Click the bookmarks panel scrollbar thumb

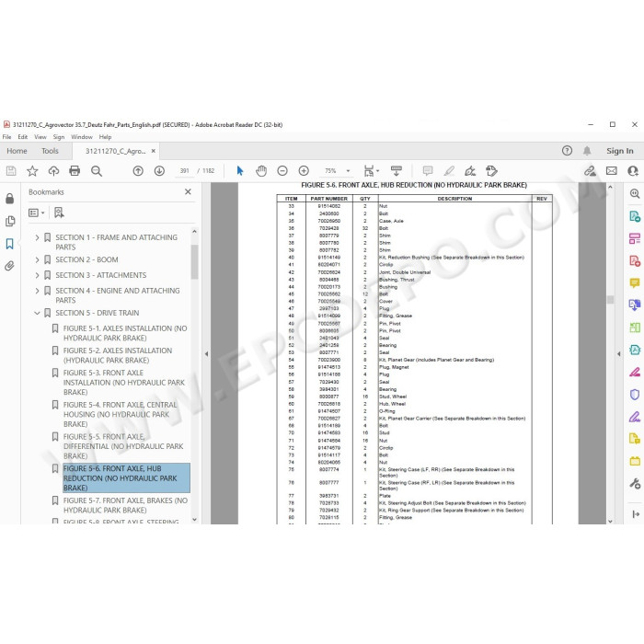195,262
